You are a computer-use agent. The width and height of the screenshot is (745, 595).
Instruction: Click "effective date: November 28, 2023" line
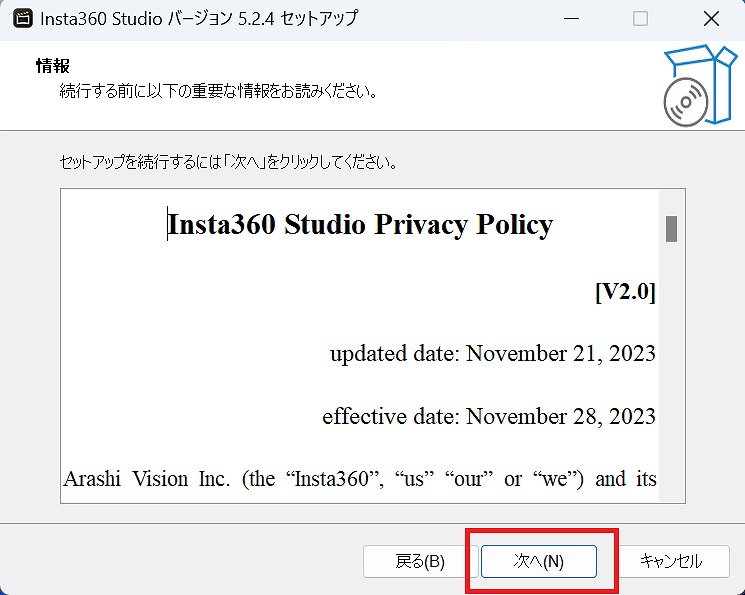click(489, 416)
